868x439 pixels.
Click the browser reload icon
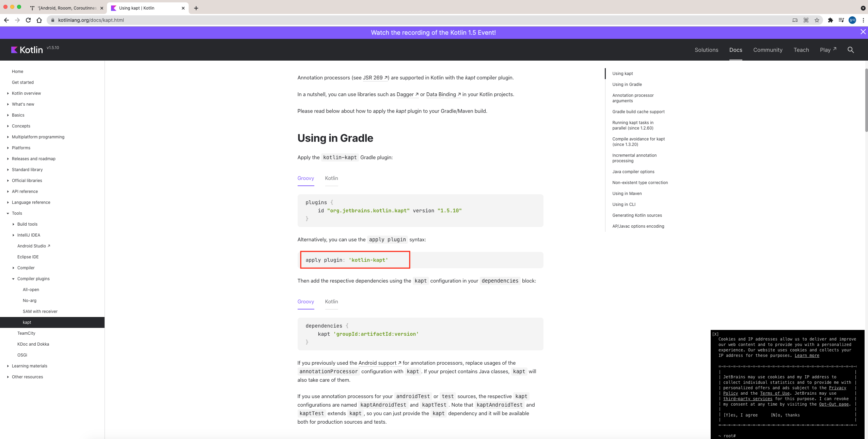[x=28, y=20]
